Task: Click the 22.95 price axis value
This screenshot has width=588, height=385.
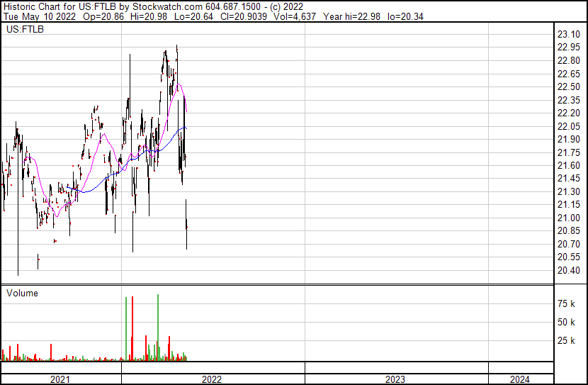Action: (568, 48)
